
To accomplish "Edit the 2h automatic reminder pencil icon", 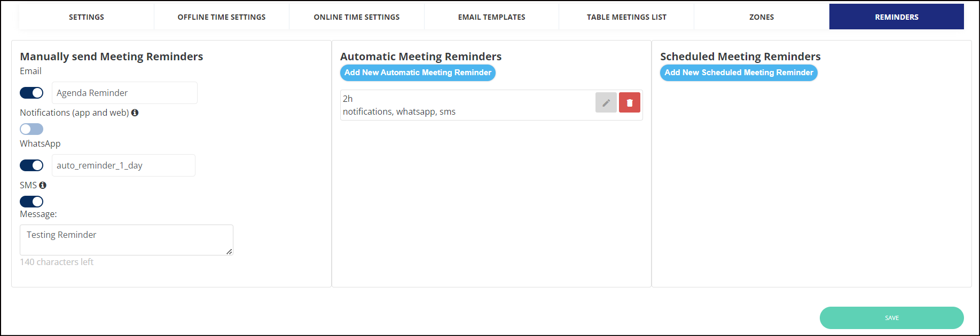I will point(606,102).
